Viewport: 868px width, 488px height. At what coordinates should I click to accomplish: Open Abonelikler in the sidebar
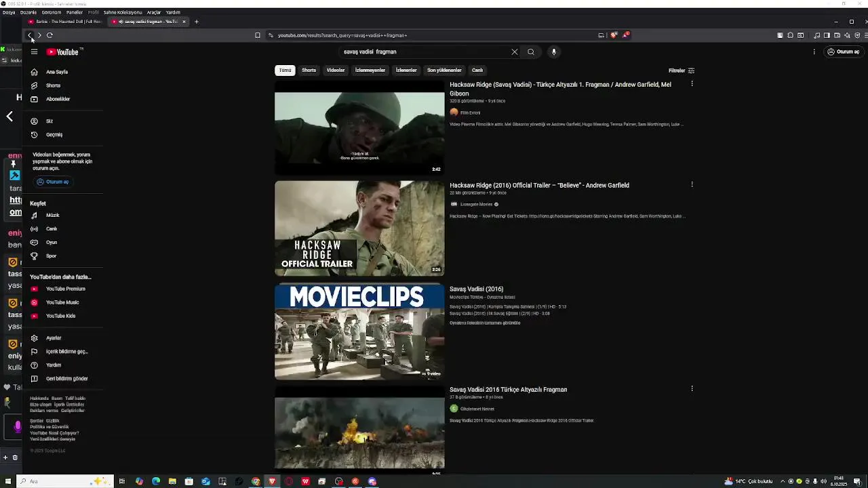[x=58, y=99]
